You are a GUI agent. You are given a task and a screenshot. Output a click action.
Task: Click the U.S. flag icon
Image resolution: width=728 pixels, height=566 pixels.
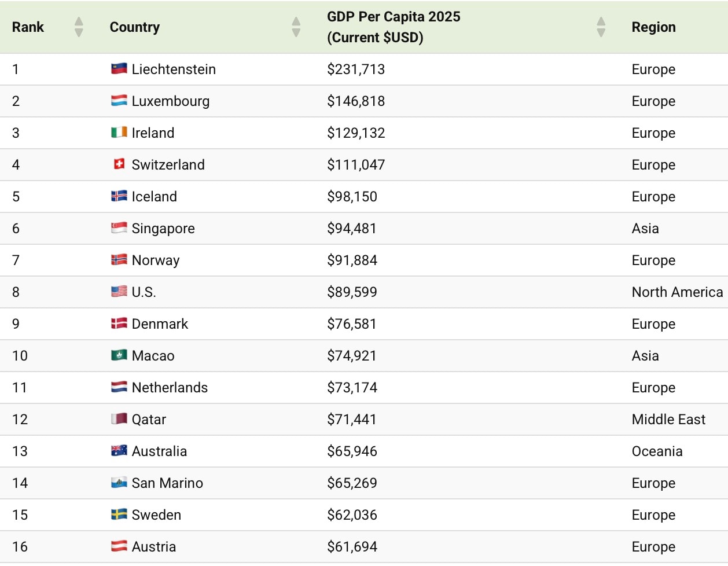pos(119,292)
